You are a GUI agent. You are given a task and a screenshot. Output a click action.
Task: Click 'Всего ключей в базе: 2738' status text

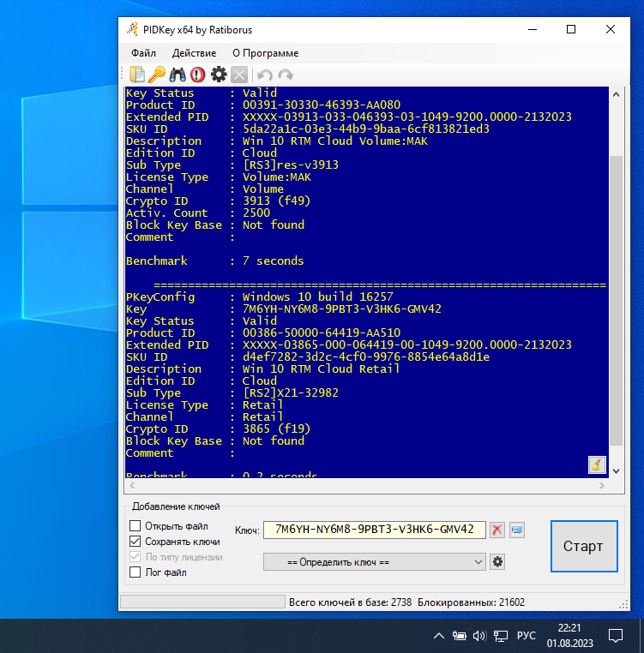[x=350, y=602]
